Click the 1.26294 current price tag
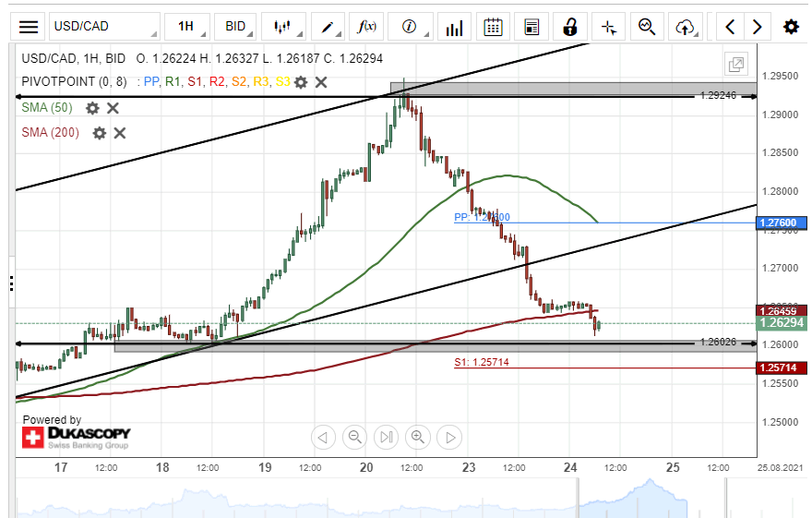 click(x=782, y=323)
